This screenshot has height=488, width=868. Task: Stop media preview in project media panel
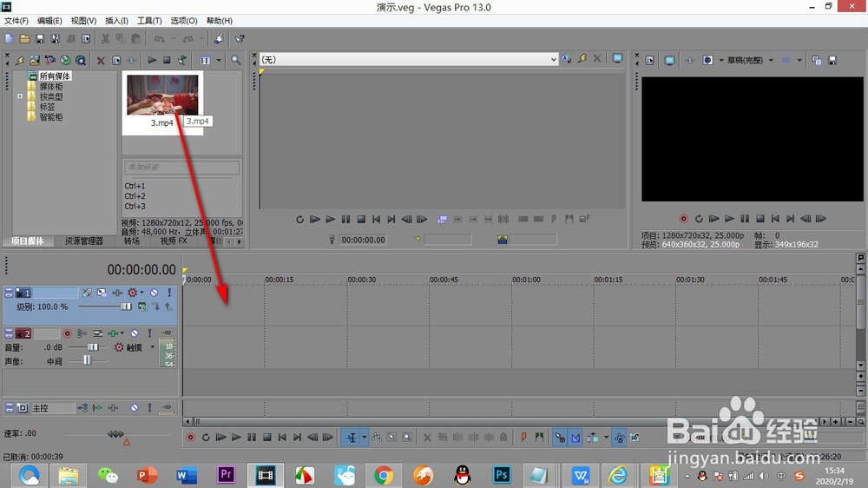tap(167, 60)
